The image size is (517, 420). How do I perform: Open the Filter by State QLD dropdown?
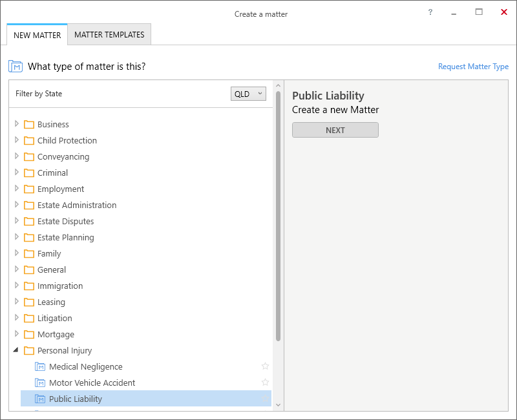point(248,94)
